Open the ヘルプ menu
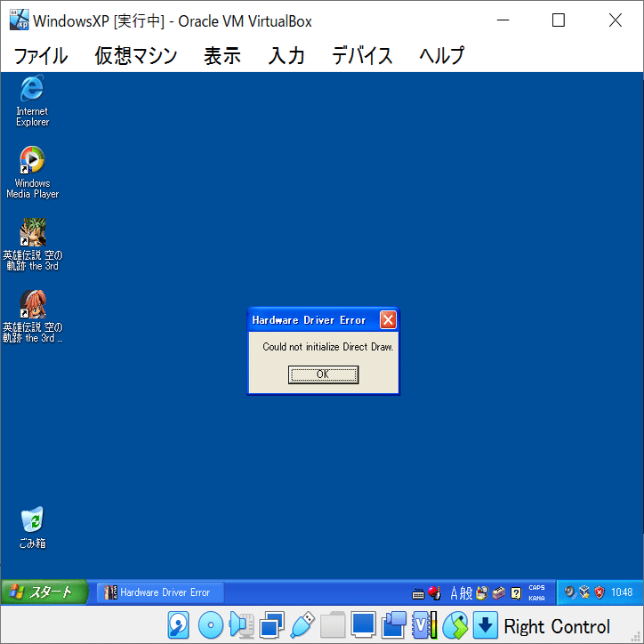This screenshot has height=644, width=644. pyautogui.click(x=441, y=55)
